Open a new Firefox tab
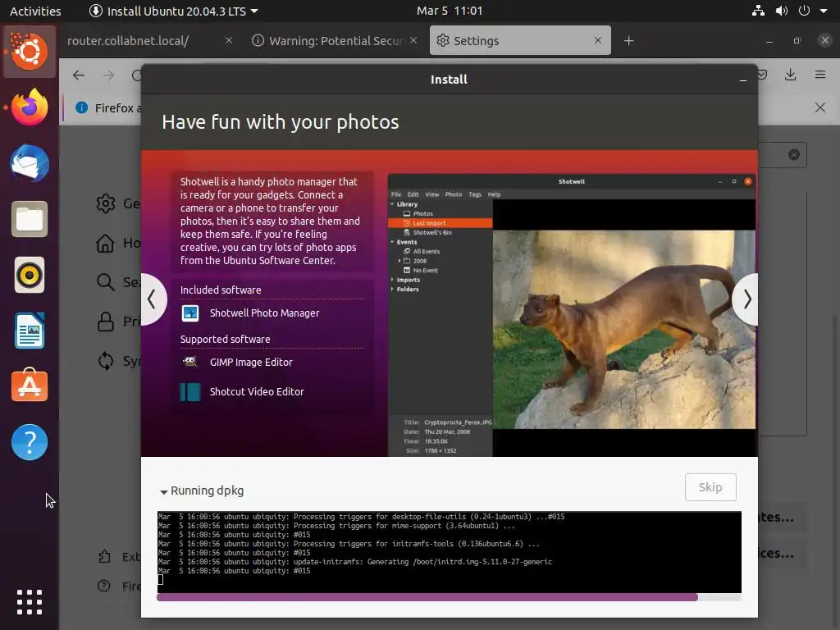840x630 pixels. click(629, 41)
